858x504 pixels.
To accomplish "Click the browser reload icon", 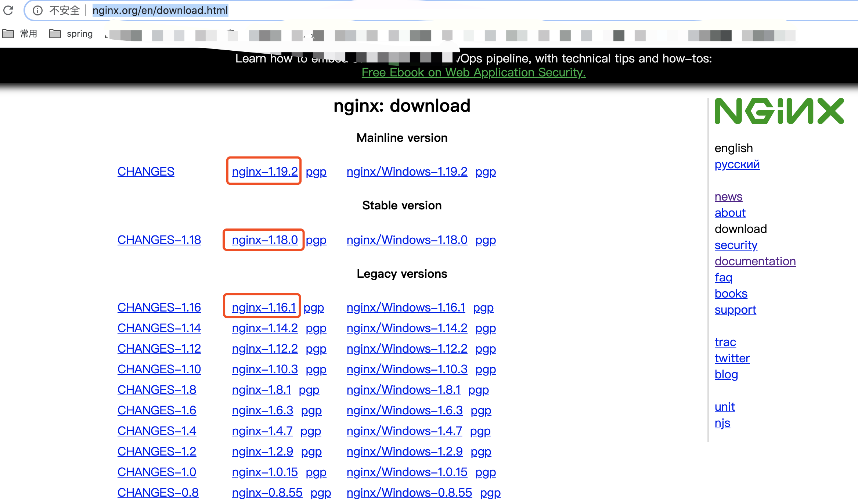I will pyautogui.click(x=8, y=10).
